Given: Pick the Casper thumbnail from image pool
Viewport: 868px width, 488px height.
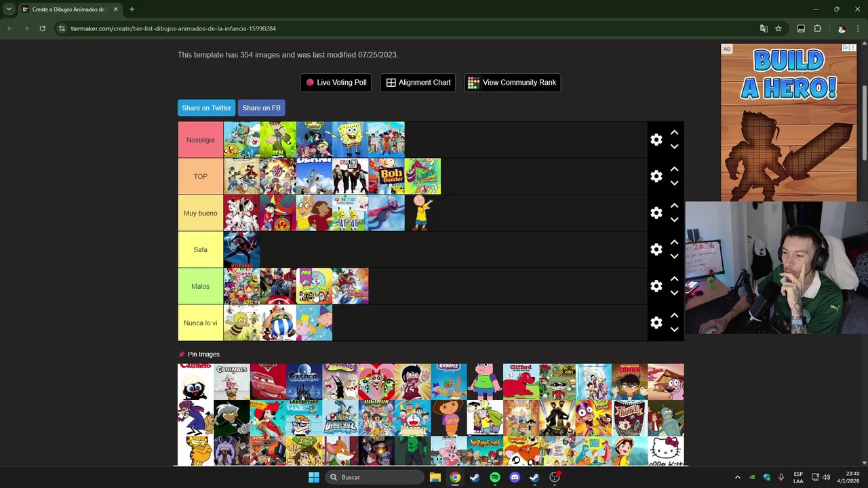Looking at the screenshot, I should pyautogui.click(x=304, y=382).
